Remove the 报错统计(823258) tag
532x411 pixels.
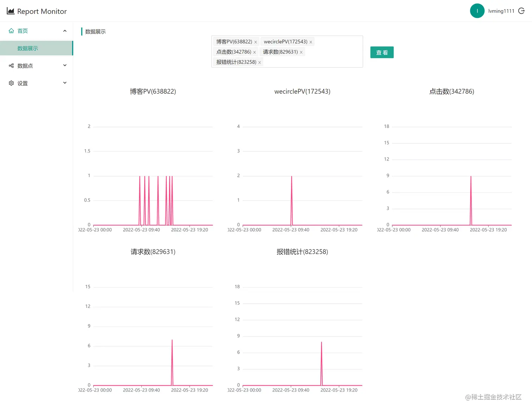coord(260,63)
